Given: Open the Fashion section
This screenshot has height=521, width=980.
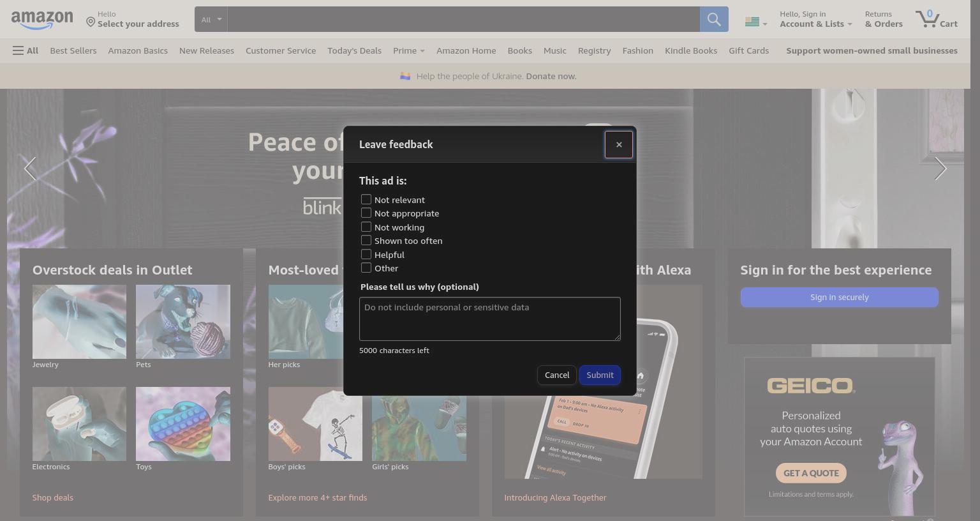Looking at the screenshot, I should 638,50.
